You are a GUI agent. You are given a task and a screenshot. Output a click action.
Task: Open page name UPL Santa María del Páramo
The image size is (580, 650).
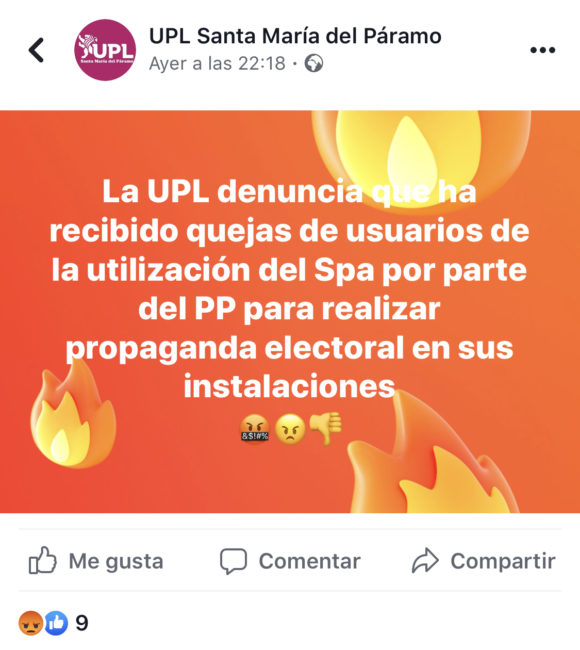295,36
